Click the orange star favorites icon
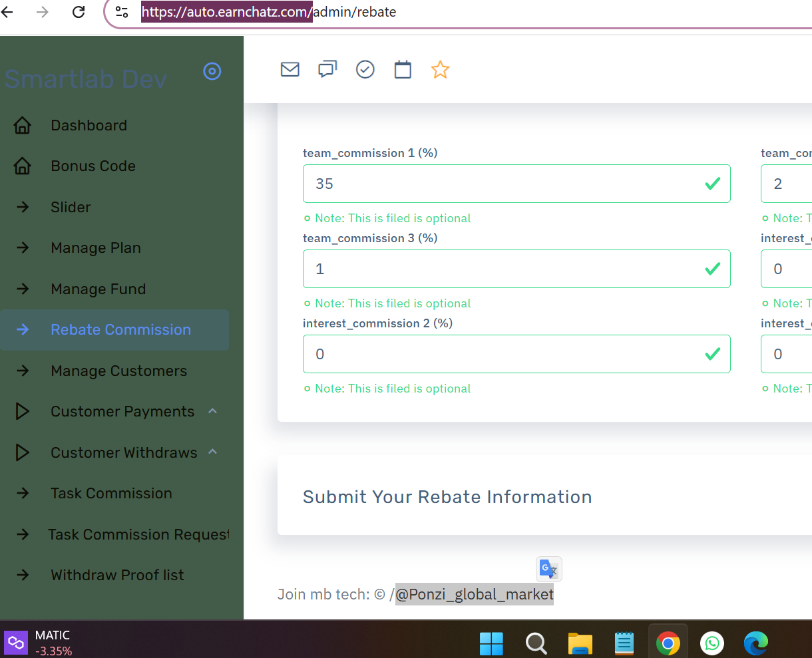The width and height of the screenshot is (812, 658). point(440,69)
